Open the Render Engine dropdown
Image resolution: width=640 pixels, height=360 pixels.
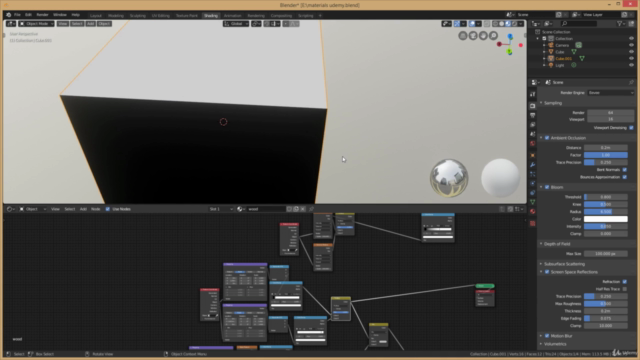point(611,93)
